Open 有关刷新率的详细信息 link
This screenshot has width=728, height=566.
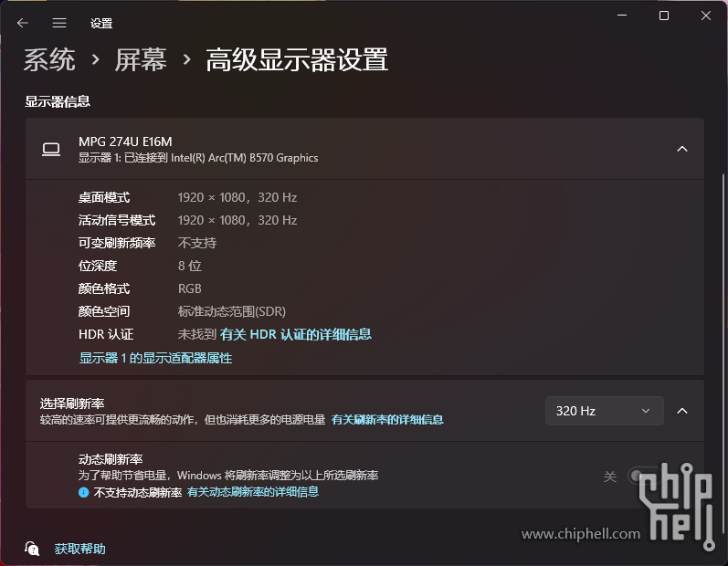click(387, 419)
